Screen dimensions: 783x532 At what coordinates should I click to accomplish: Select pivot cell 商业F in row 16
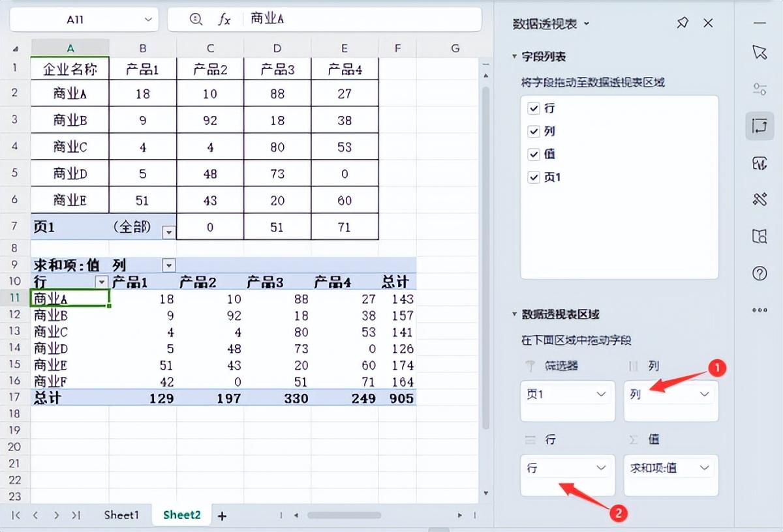tap(70, 381)
